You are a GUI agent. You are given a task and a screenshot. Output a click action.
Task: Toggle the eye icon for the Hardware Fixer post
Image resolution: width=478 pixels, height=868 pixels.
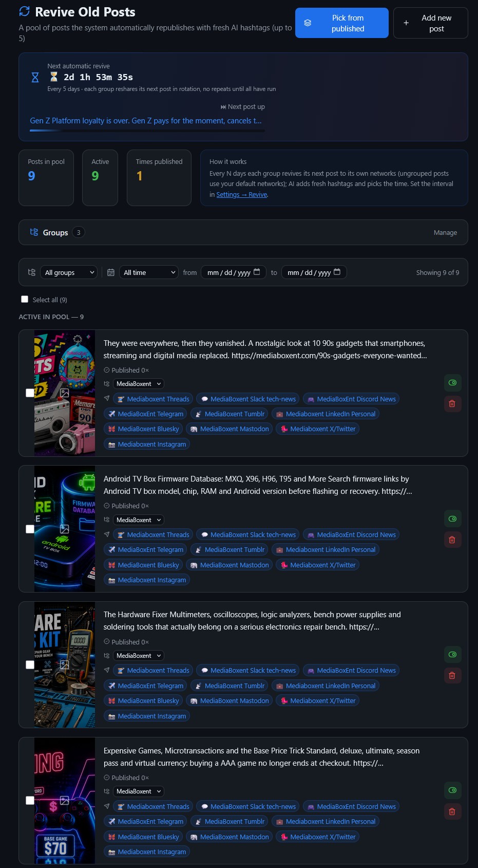tap(452, 654)
